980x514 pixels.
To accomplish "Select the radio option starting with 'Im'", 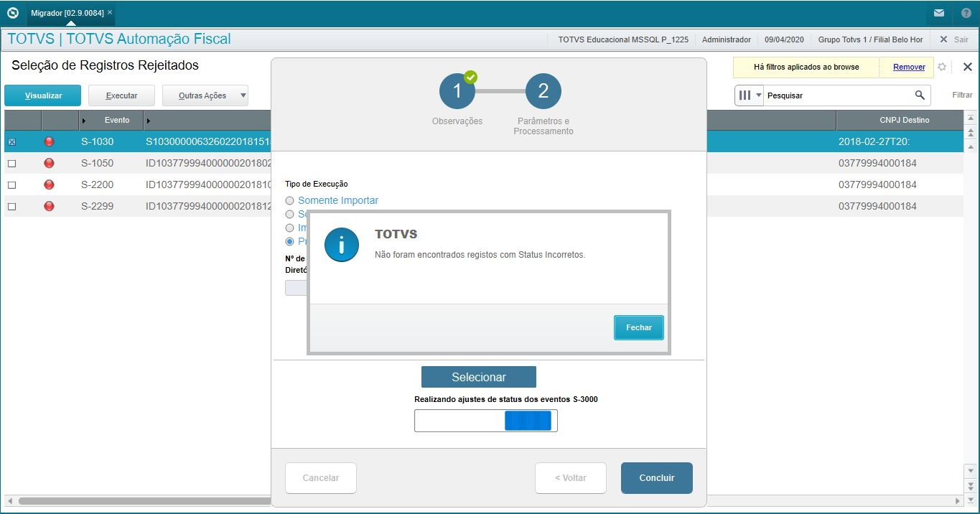I will pyautogui.click(x=289, y=228).
